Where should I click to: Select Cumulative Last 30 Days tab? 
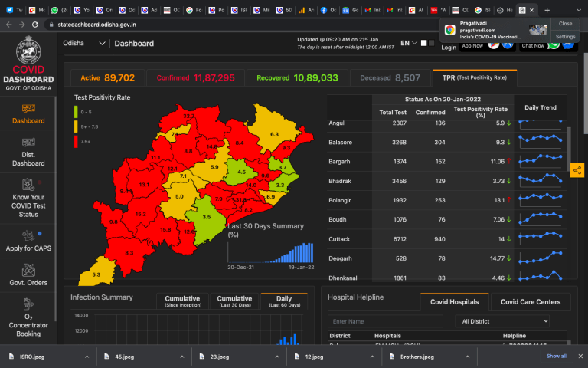pyautogui.click(x=234, y=301)
